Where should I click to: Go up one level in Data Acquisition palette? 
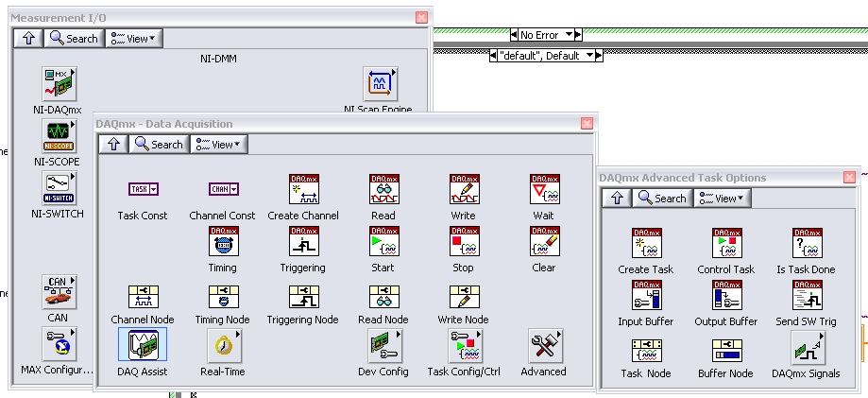[113, 144]
